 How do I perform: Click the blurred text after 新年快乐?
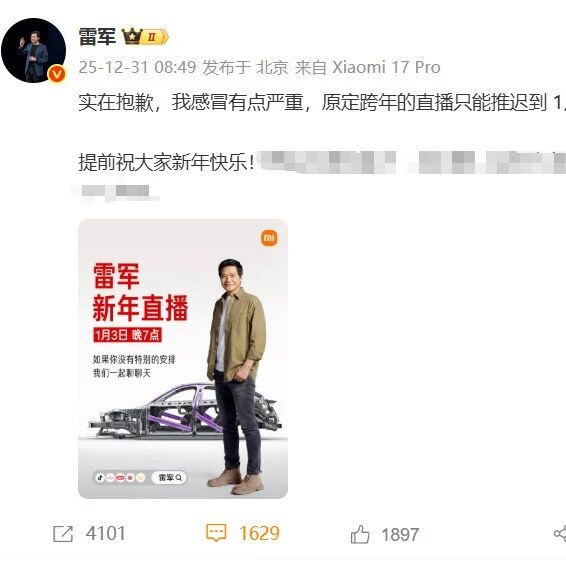click(413, 162)
